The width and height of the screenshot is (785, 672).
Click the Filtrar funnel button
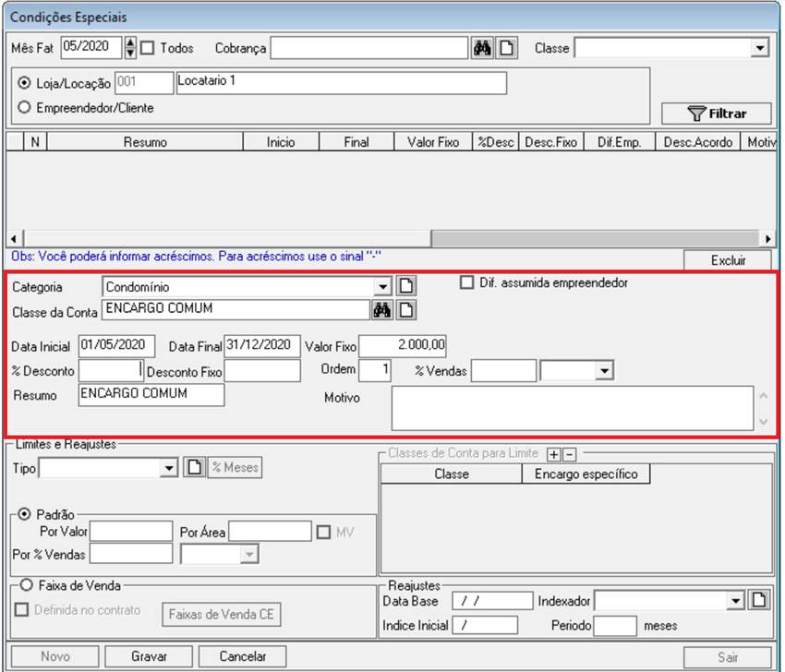[x=717, y=114]
